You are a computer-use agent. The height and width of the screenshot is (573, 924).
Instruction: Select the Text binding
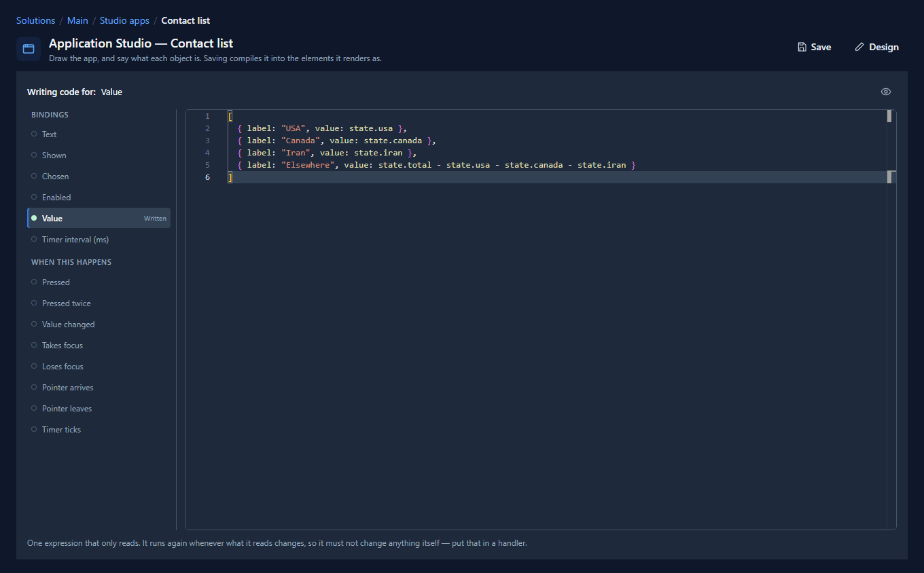point(99,134)
